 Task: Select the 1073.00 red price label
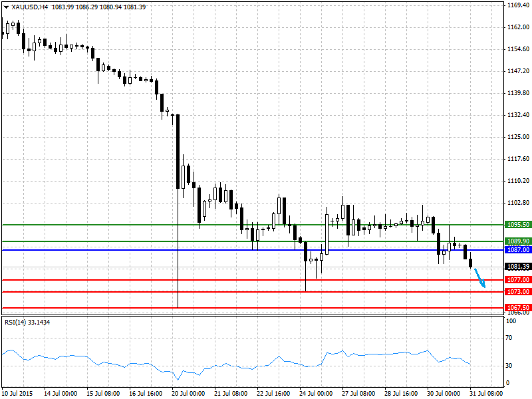[518, 291]
